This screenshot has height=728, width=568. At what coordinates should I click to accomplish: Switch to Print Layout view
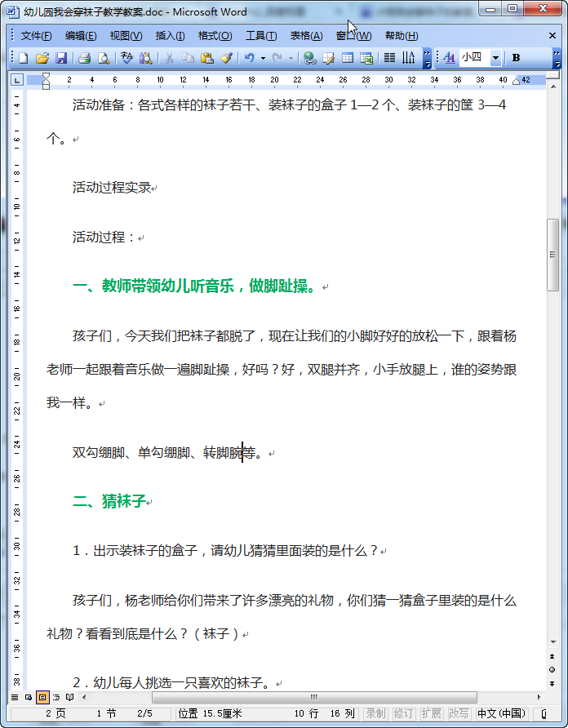(x=42, y=697)
